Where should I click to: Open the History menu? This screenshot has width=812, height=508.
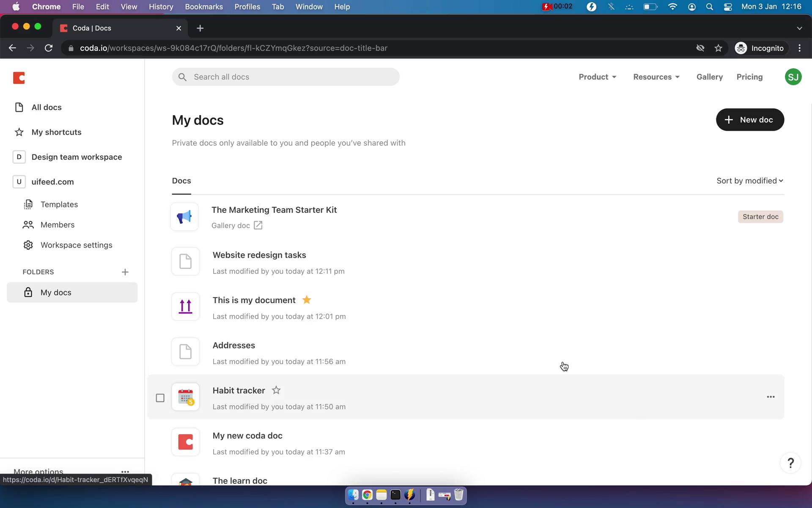[x=161, y=7]
